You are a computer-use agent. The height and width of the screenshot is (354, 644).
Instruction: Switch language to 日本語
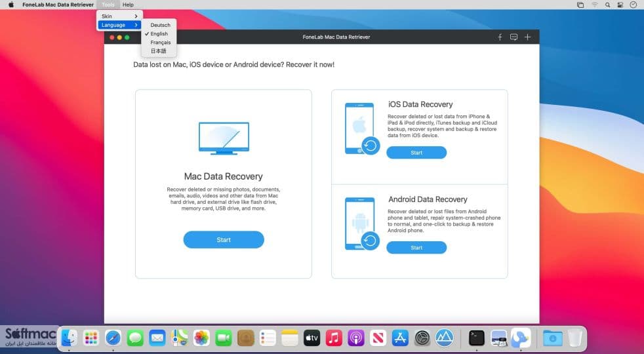159,51
